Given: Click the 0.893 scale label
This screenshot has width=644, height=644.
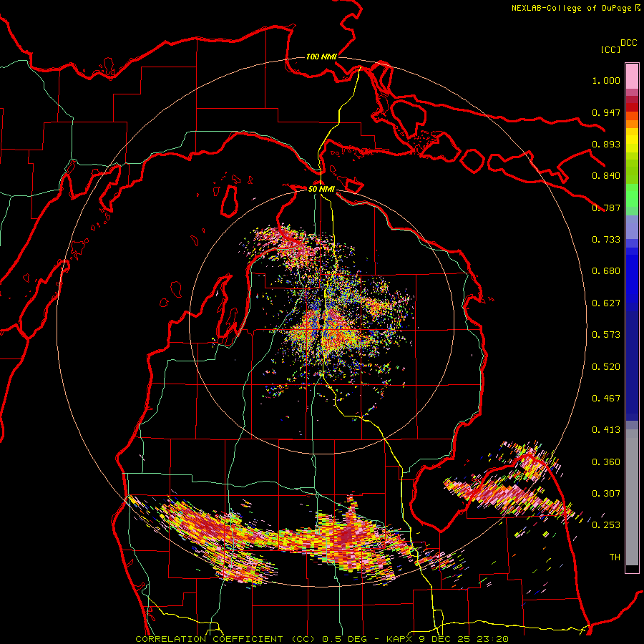Looking at the screenshot, I should [606, 144].
